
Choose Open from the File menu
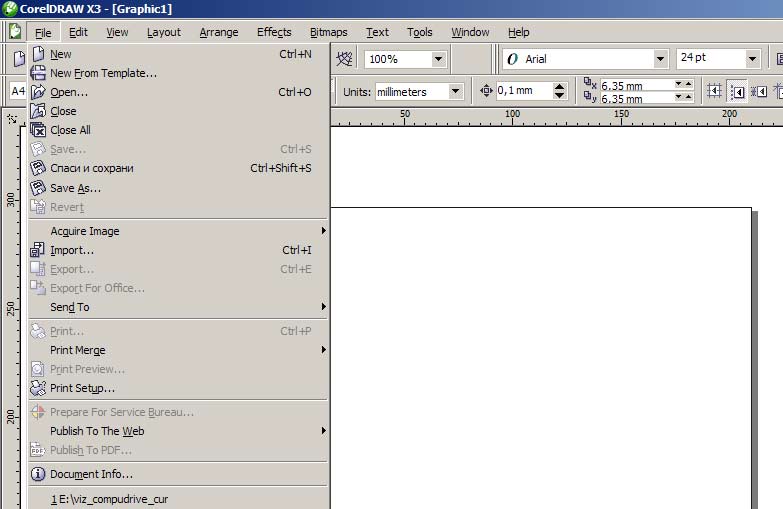point(178,92)
